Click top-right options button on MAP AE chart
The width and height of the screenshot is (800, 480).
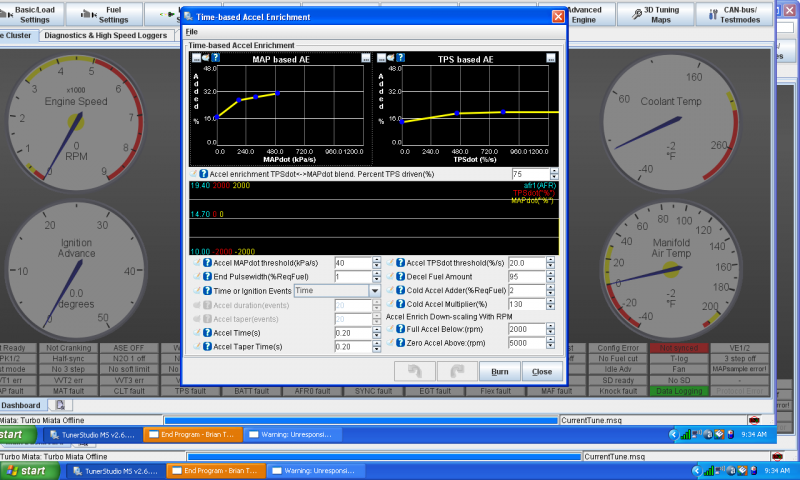pyautogui.click(x=366, y=58)
